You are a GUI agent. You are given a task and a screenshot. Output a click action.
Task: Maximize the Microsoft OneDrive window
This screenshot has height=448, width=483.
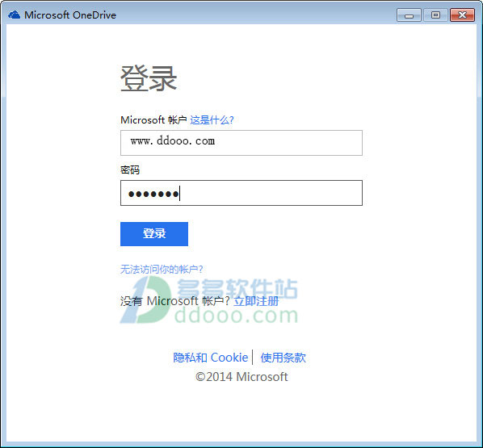point(435,15)
